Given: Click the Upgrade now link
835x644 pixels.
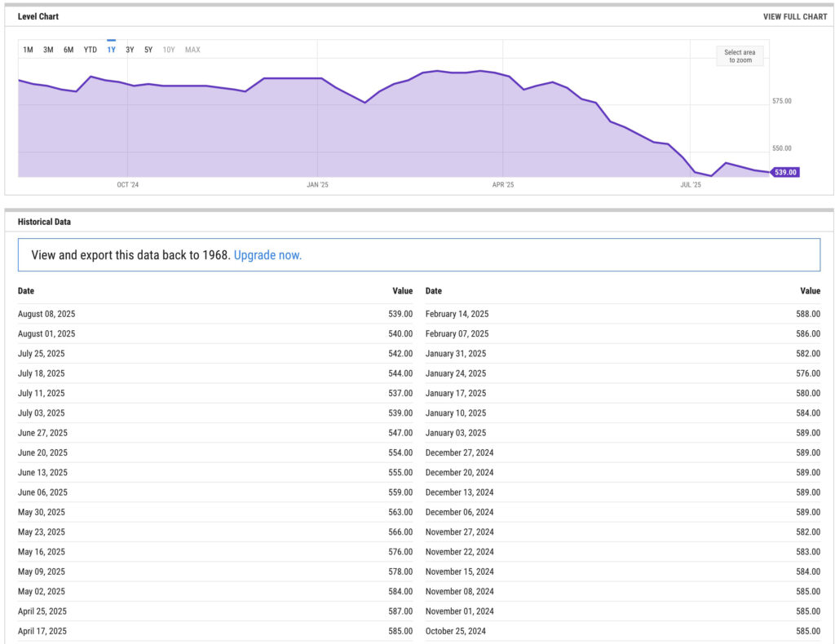Looking at the screenshot, I should click(267, 255).
